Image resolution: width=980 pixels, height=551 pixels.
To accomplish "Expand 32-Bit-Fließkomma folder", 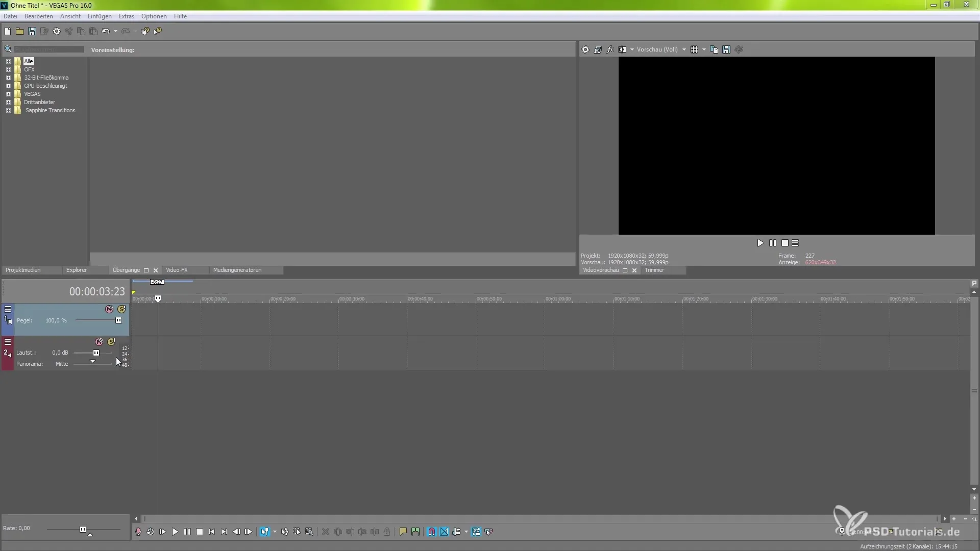I will click(8, 78).
